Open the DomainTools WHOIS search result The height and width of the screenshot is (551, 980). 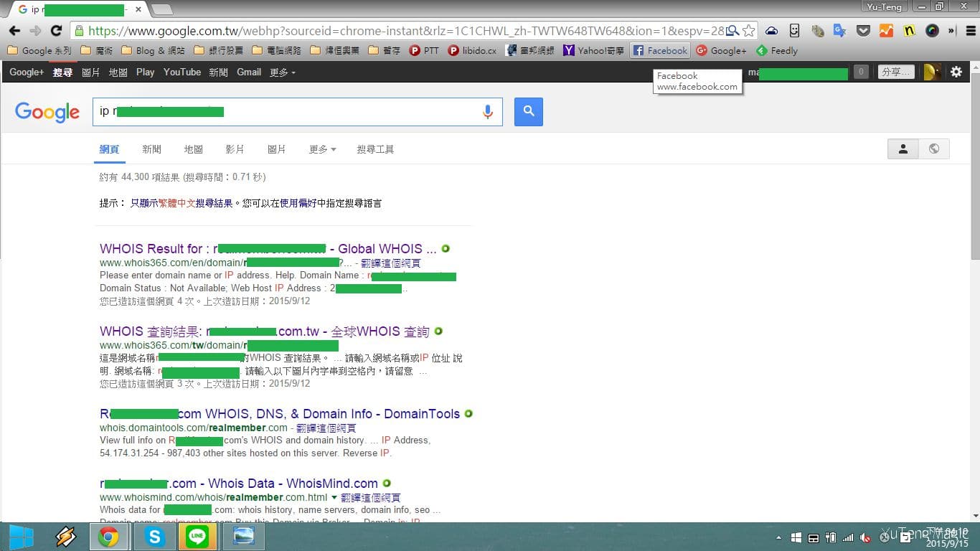[x=280, y=414]
